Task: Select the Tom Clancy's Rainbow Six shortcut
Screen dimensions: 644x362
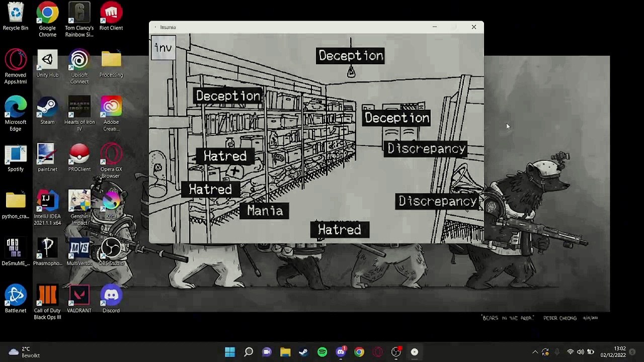Action: pyautogui.click(x=79, y=20)
